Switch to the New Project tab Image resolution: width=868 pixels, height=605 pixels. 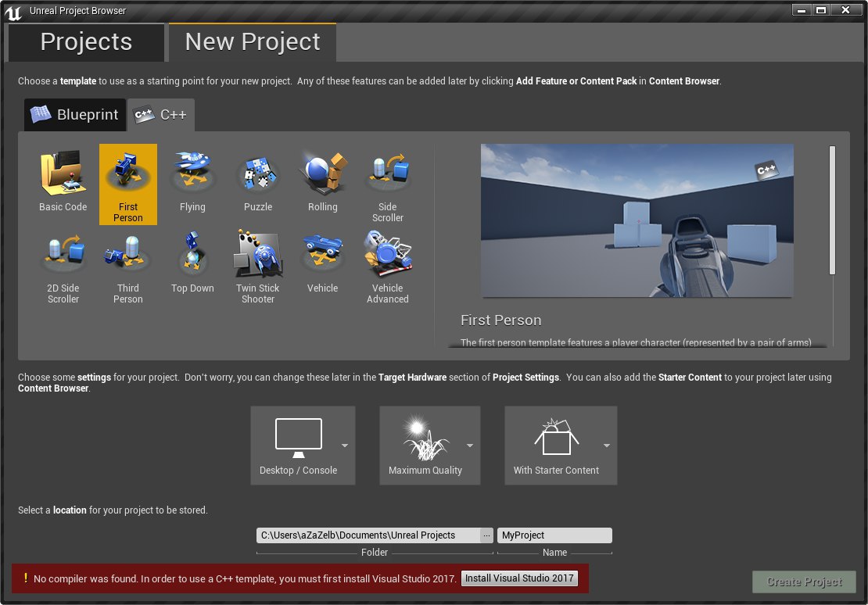pyautogui.click(x=253, y=42)
